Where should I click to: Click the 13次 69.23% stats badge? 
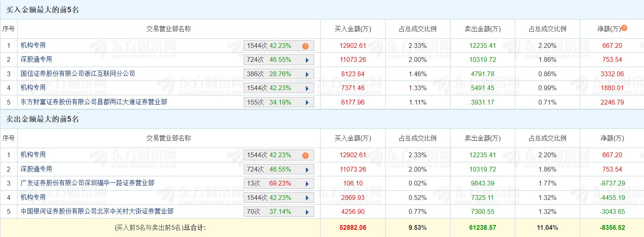pyautogui.click(x=269, y=184)
